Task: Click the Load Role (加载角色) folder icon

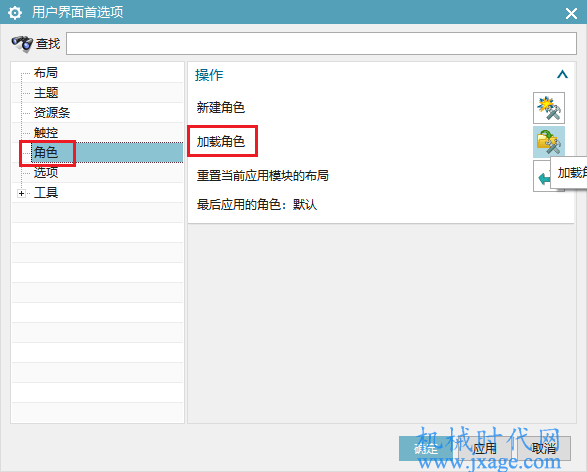Action: [x=549, y=142]
